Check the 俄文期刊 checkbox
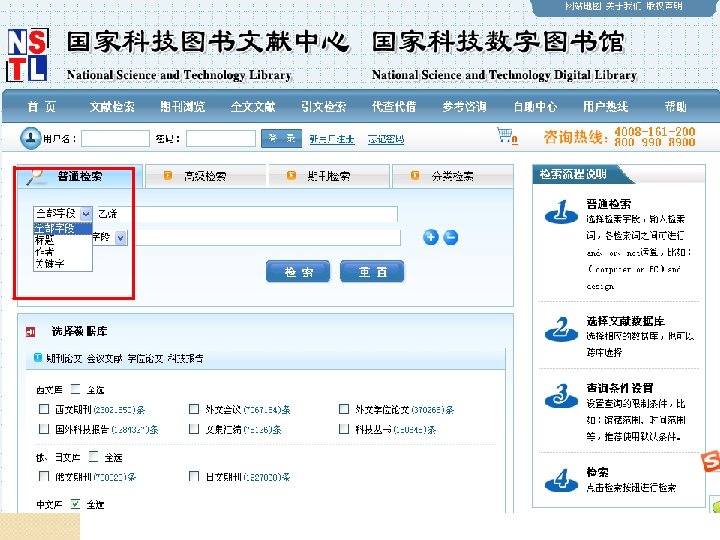The image size is (720, 540). pos(44,476)
